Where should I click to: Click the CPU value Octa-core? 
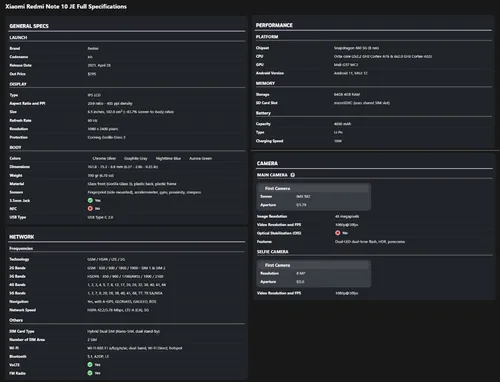click(x=383, y=56)
